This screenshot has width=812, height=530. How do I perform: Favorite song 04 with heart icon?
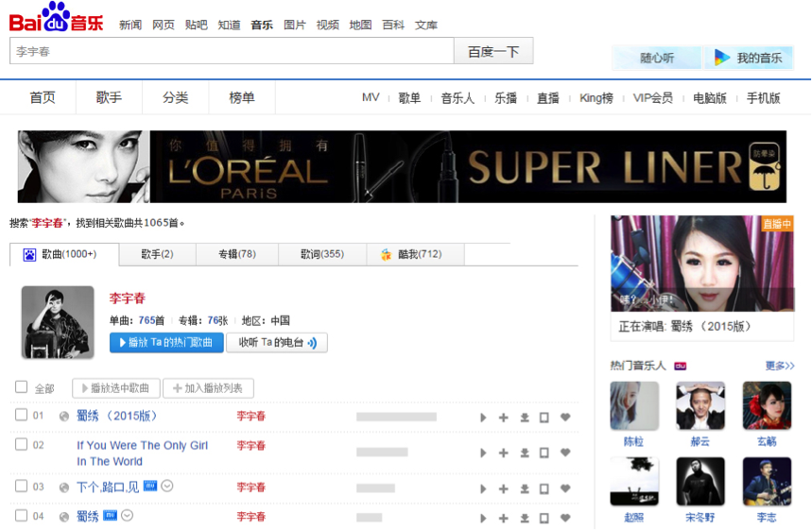point(565,518)
